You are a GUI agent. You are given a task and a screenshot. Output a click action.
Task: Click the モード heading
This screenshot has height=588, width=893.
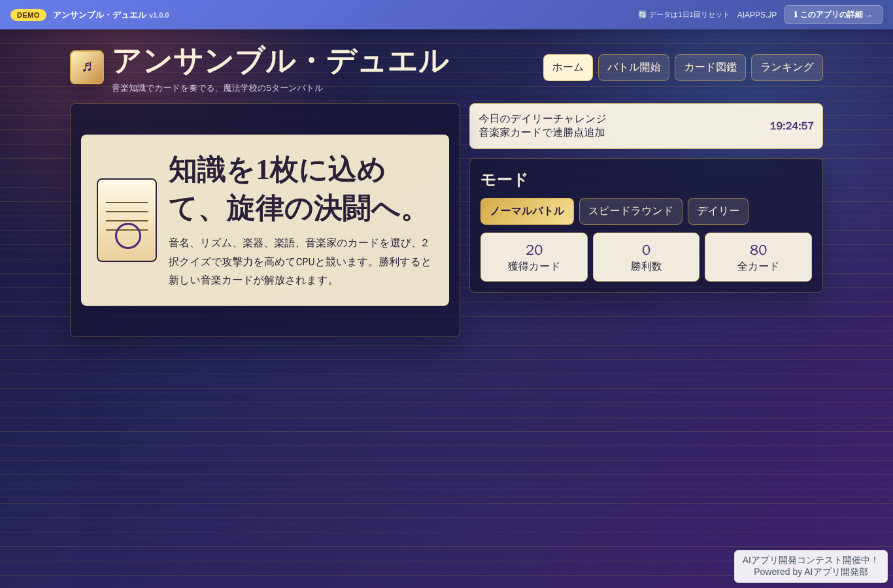[x=504, y=180]
